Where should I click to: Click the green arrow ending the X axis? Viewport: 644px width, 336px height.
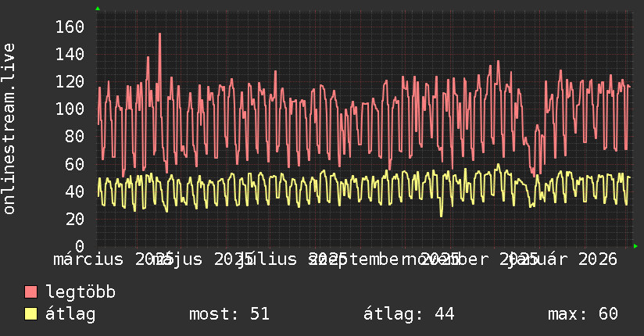coord(635,246)
